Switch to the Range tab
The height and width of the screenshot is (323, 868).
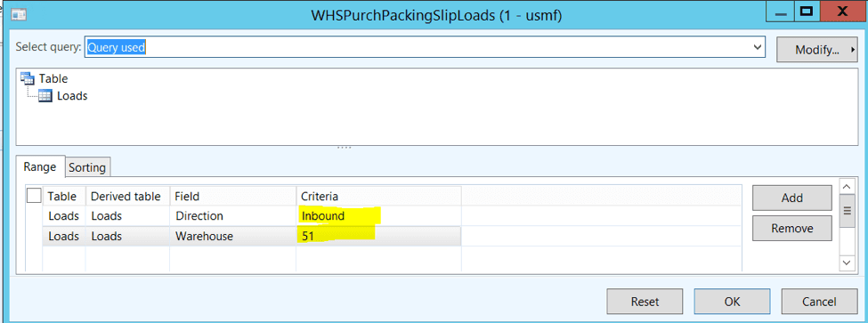coord(39,166)
